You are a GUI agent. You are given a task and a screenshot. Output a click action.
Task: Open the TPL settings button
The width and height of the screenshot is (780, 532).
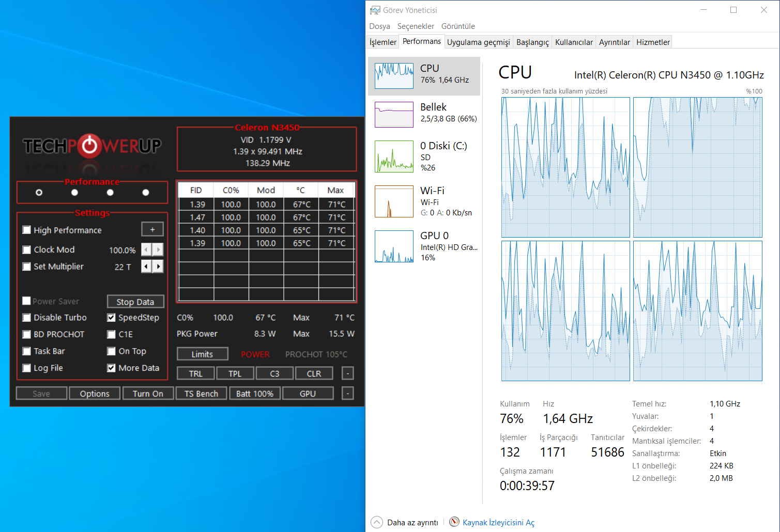click(235, 373)
